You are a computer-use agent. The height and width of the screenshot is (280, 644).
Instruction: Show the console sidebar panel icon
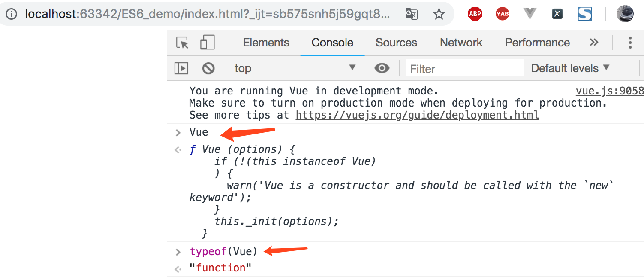pos(181,68)
